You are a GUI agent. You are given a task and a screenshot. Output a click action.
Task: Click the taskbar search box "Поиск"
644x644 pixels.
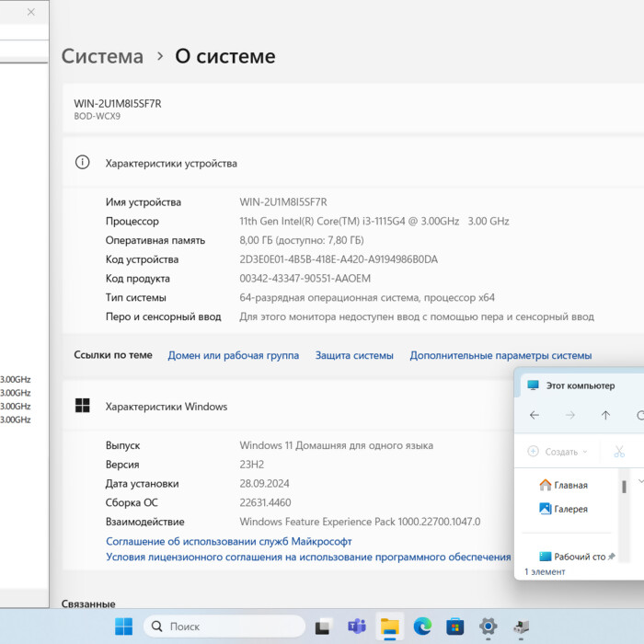click(x=224, y=627)
